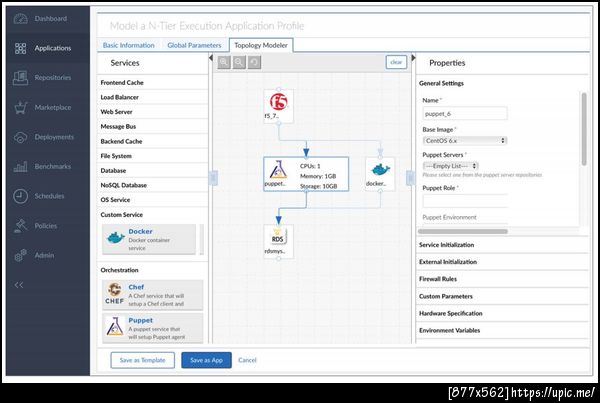
Task: Expand the Web Server service category
Action: [153, 112]
